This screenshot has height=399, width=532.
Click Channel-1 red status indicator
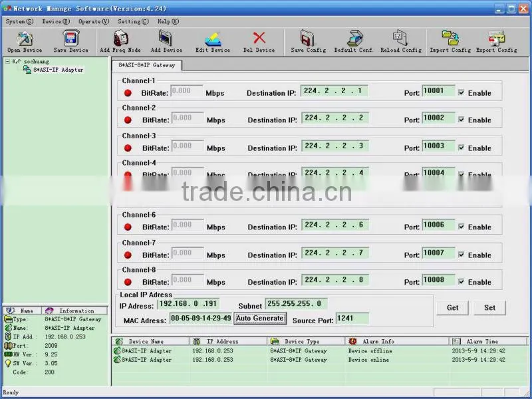128,93
